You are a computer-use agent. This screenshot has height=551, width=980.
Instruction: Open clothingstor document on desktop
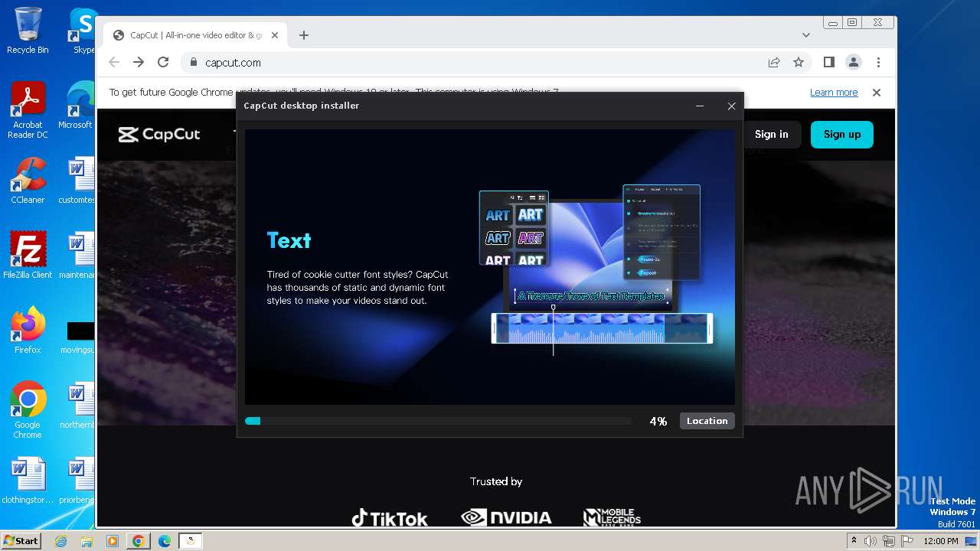[x=28, y=481]
